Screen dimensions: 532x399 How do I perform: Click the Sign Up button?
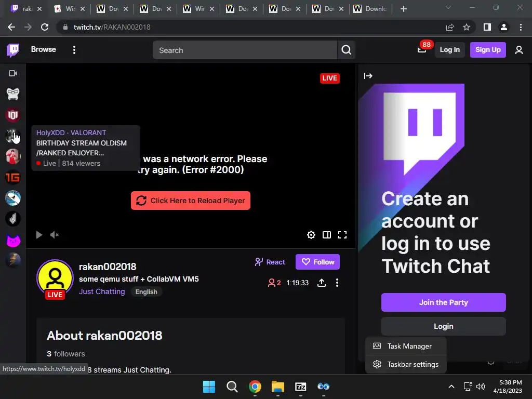click(x=487, y=50)
